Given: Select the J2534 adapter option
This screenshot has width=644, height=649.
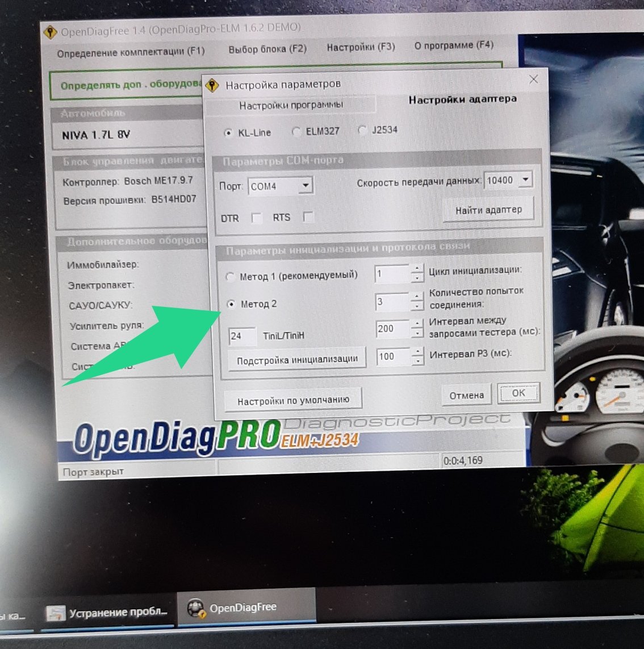Looking at the screenshot, I should point(362,130).
